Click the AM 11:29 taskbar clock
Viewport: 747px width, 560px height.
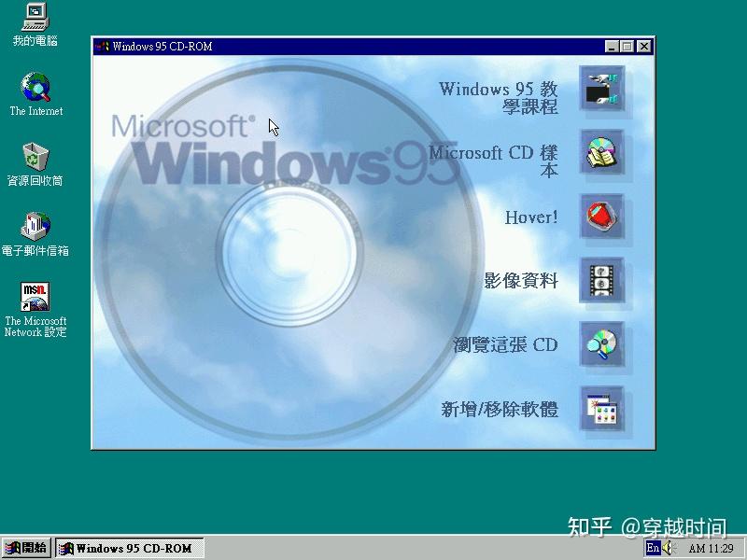[711, 548]
